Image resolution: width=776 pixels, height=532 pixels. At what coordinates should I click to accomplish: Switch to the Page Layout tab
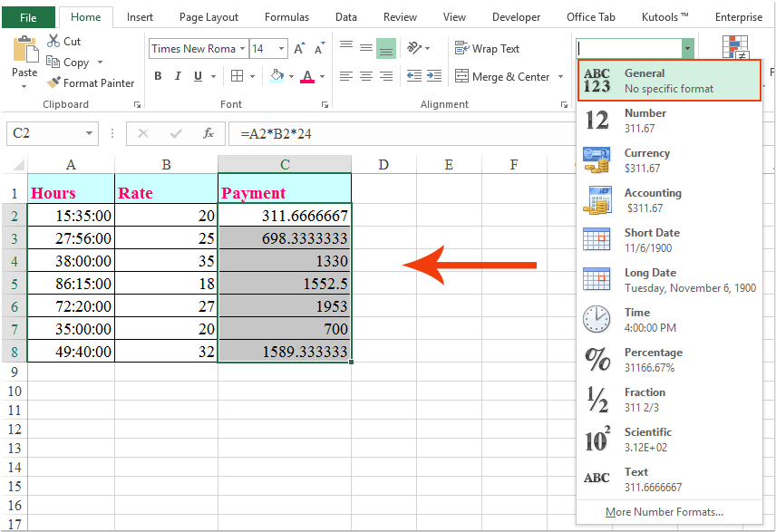pos(209,17)
